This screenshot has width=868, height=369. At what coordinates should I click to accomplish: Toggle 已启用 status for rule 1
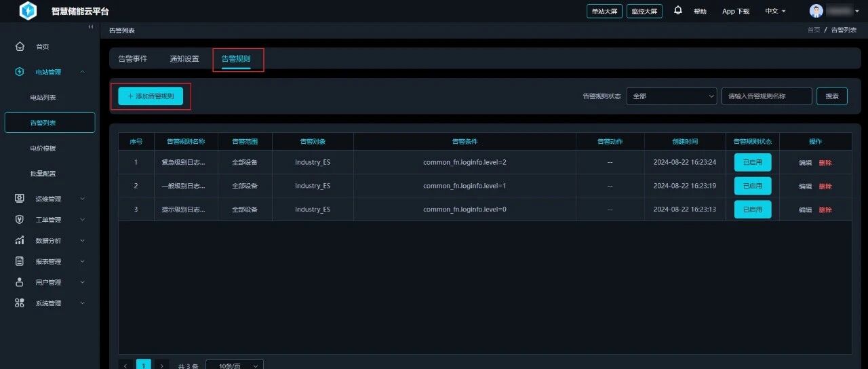(x=753, y=162)
